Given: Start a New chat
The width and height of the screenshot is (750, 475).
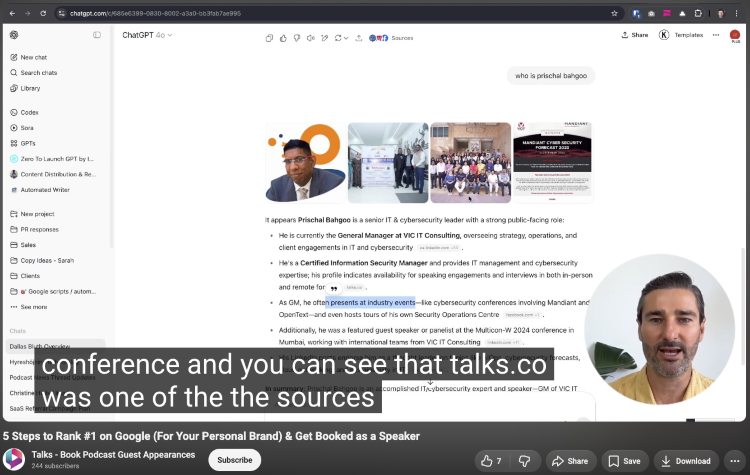Looking at the screenshot, I should pyautogui.click(x=29, y=57).
